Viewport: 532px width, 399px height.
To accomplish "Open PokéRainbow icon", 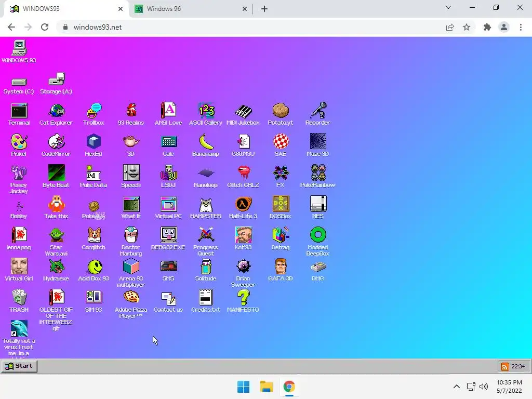I will point(317,177).
